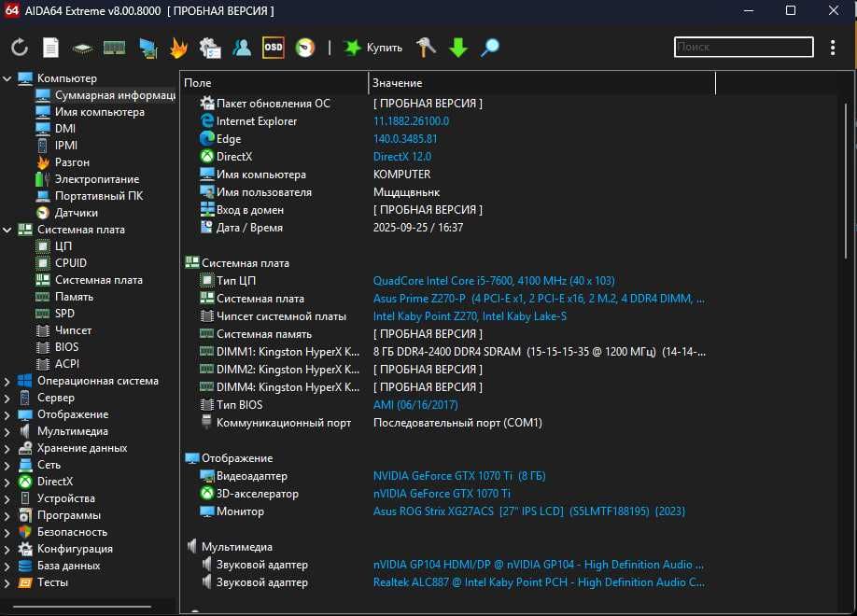Expand the Хранение данных node
The height and width of the screenshot is (616, 857).
click(x=7, y=449)
